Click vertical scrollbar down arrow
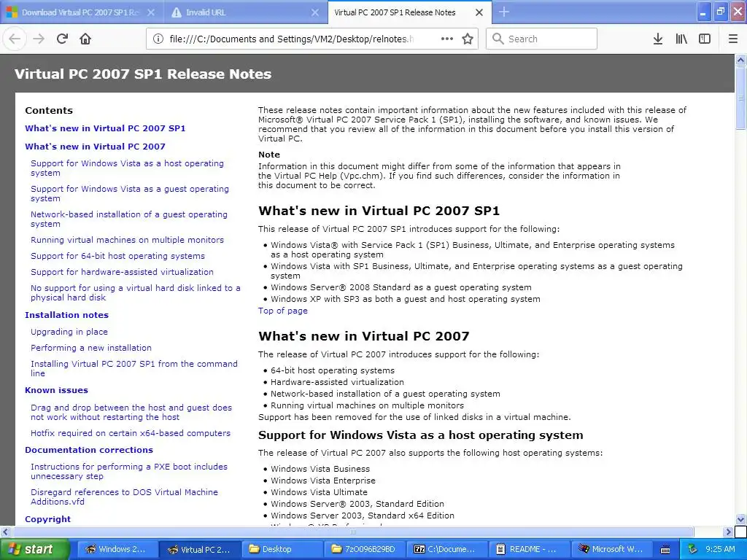Viewport: 747px width, 560px height. (741, 519)
